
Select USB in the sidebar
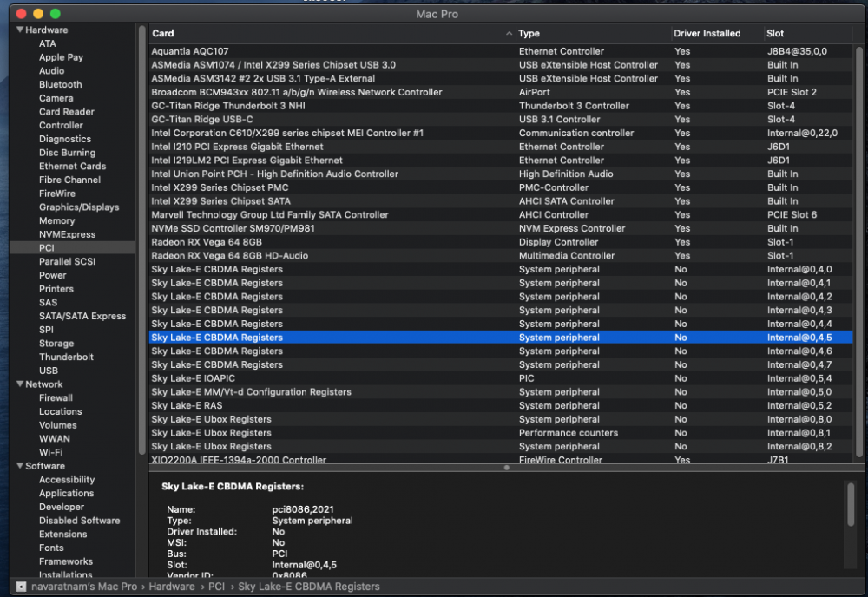(x=48, y=371)
